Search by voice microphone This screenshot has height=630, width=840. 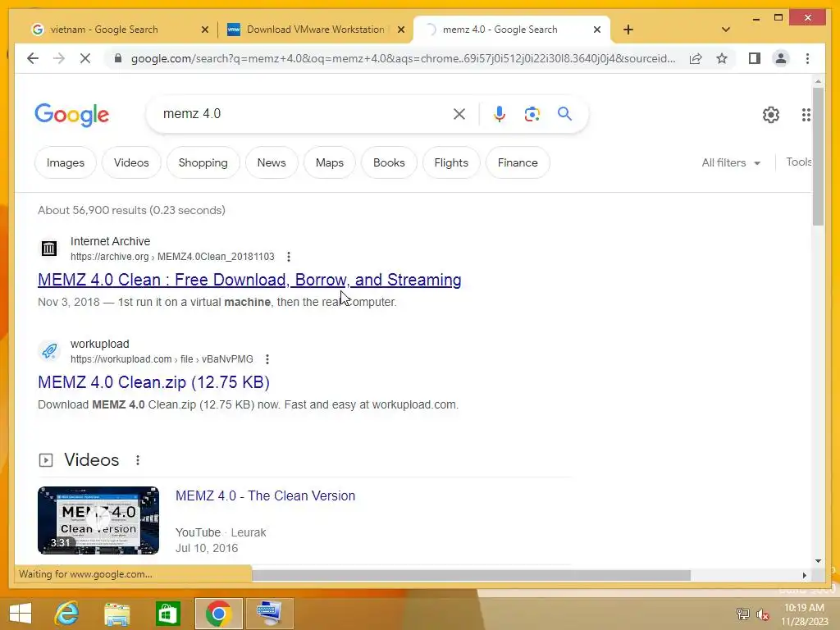pos(500,113)
